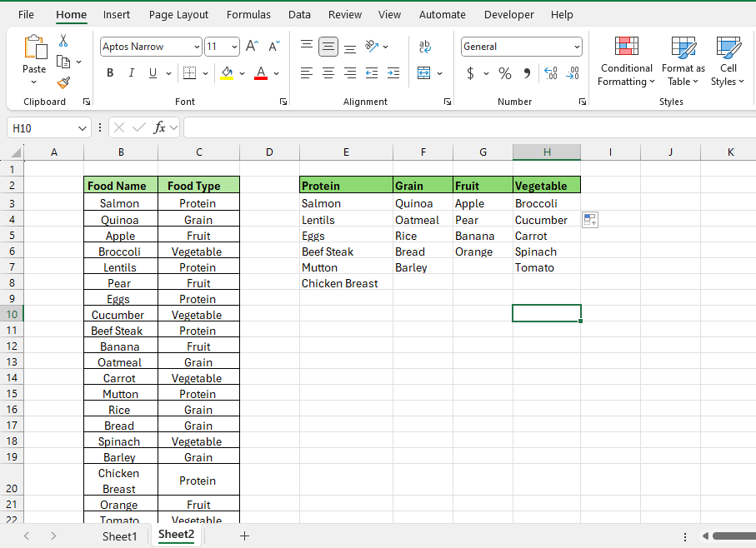The height and width of the screenshot is (548, 756).
Task: Click the Name Box showing H10
Action: pyautogui.click(x=42, y=128)
